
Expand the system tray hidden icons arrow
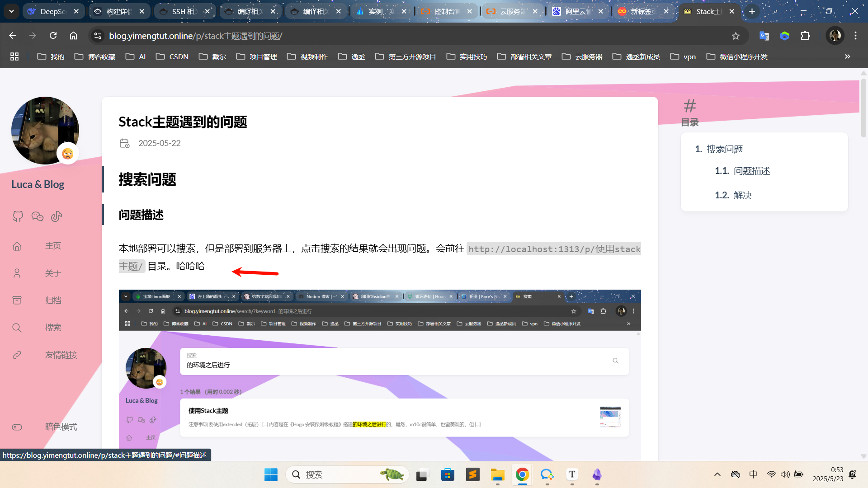coord(717,474)
